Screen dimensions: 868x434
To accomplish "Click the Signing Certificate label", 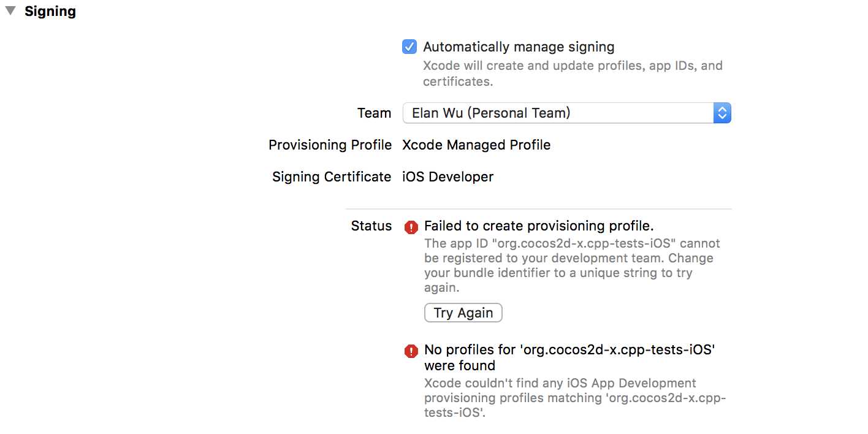I will [x=332, y=177].
